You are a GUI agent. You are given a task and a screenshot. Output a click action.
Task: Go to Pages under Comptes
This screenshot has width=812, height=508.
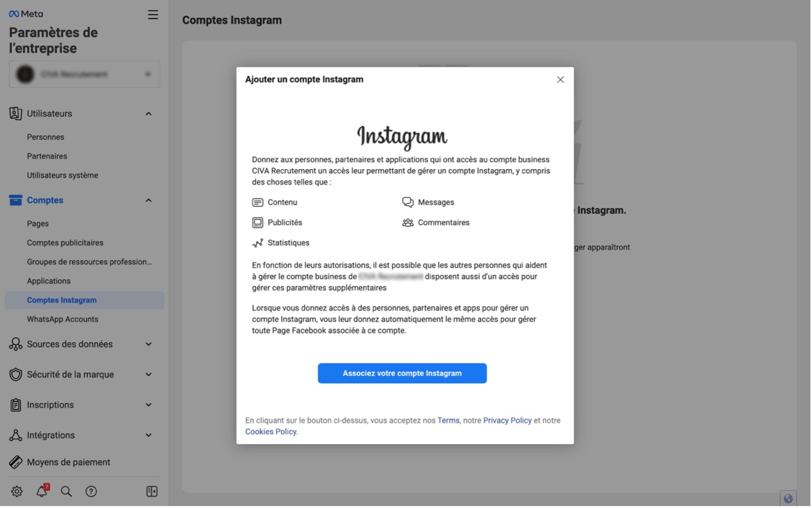(x=38, y=224)
